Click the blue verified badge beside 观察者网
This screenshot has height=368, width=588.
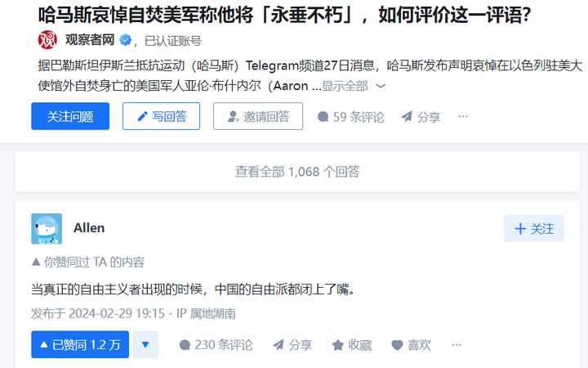126,40
